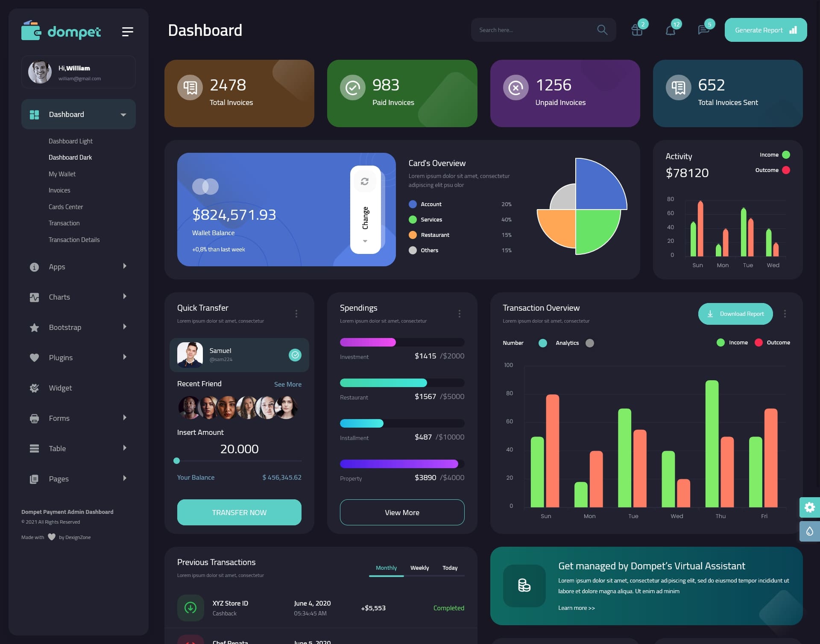Click the wallet balance refresh icon
The width and height of the screenshot is (820, 644).
click(366, 181)
